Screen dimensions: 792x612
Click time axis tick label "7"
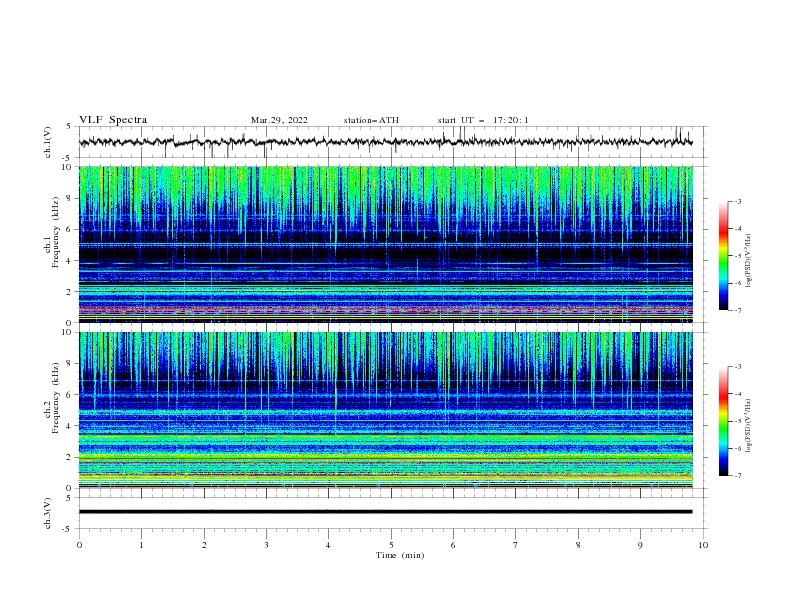516,545
